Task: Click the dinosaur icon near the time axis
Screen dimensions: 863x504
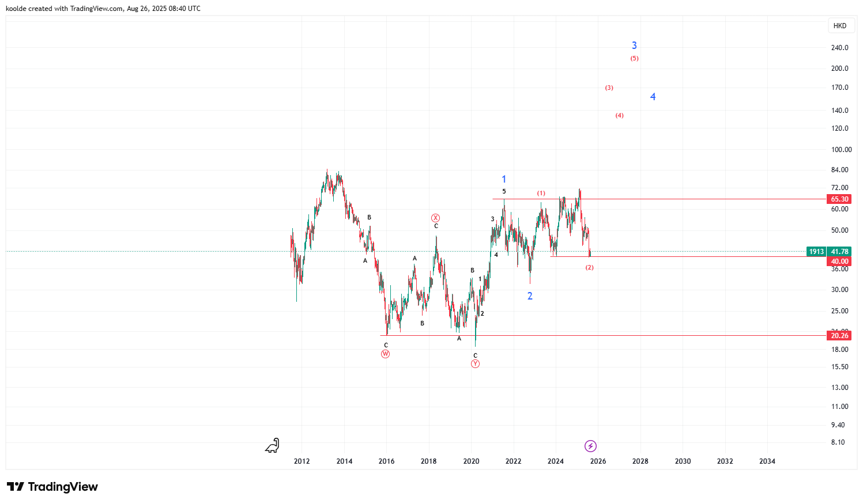Action: point(273,445)
